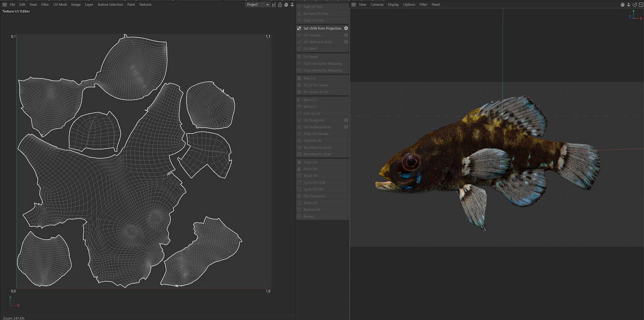Viewport: 644px width, 320px height.
Task: Click the hand pan icon in UV editor
Action: point(286,5)
